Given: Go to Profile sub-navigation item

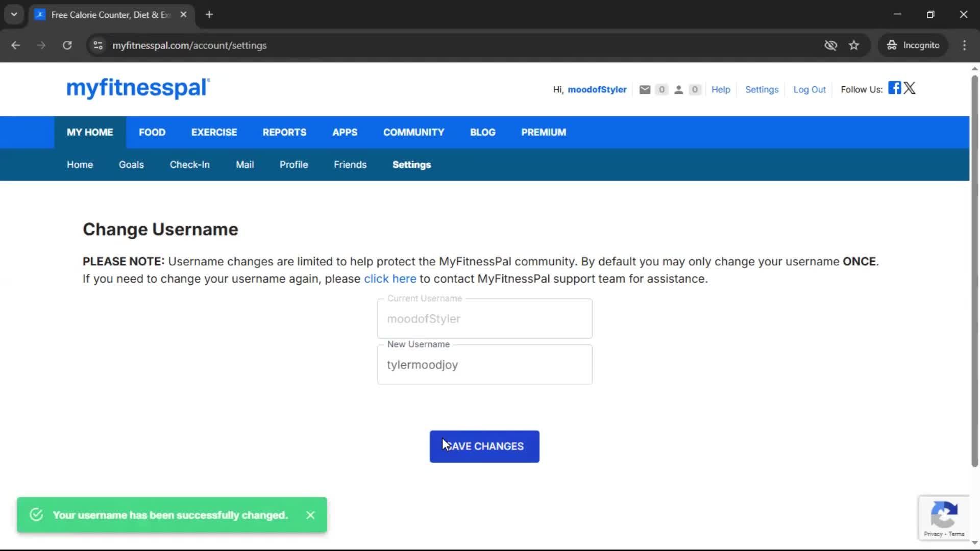Looking at the screenshot, I should click(293, 165).
